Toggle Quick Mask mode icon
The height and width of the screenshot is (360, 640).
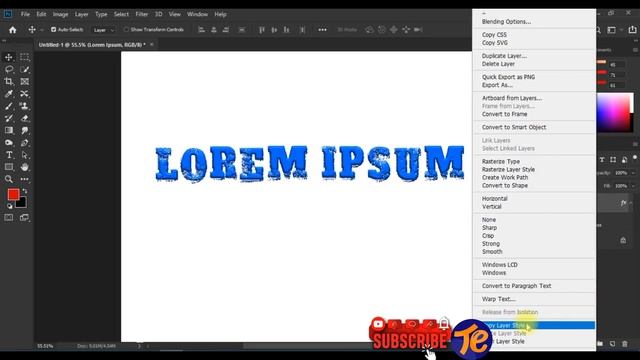[9, 218]
